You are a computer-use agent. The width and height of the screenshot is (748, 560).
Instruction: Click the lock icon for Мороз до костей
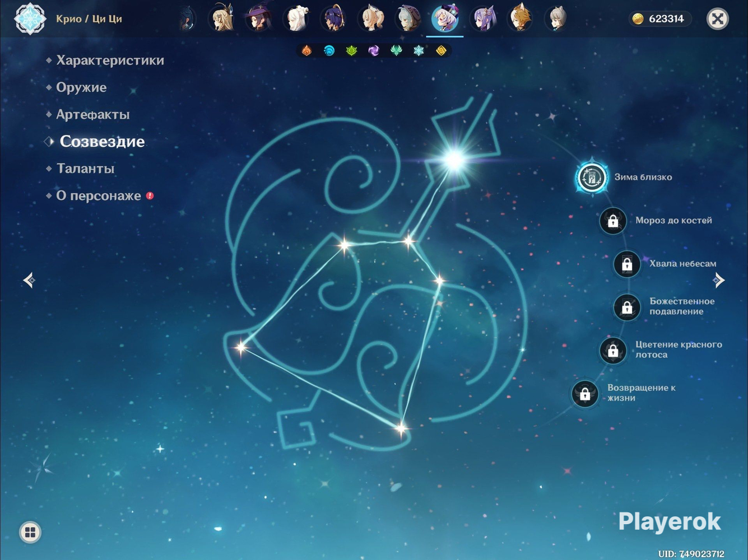pyautogui.click(x=613, y=221)
